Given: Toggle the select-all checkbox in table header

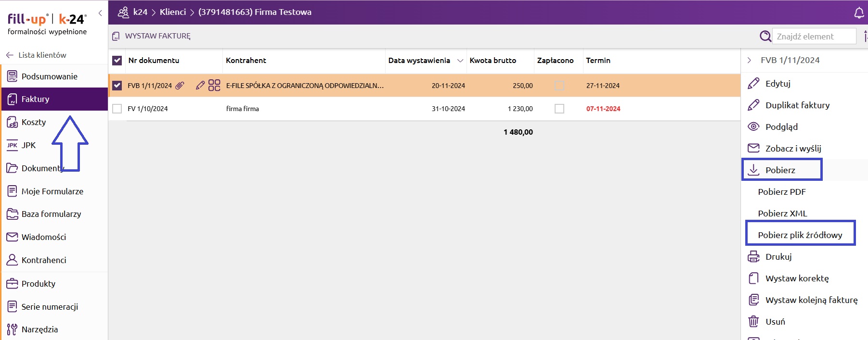Looking at the screenshot, I should [x=117, y=61].
